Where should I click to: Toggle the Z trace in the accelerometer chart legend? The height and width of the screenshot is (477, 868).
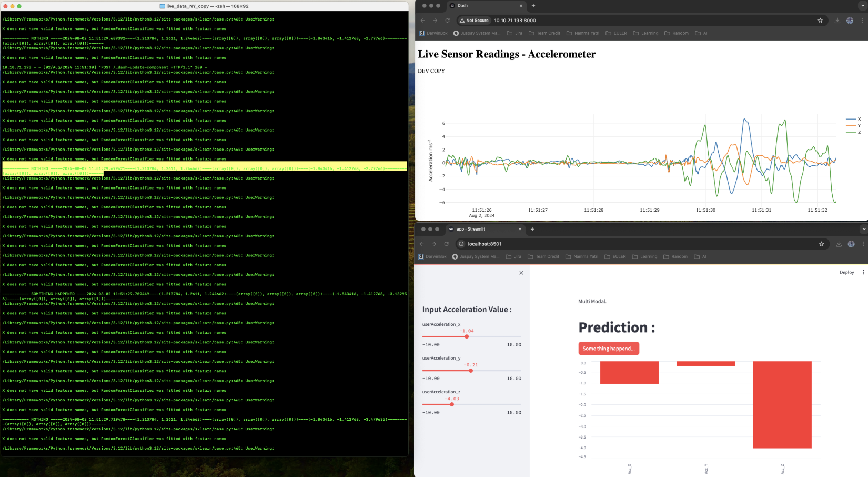click(x=853, y=132)
